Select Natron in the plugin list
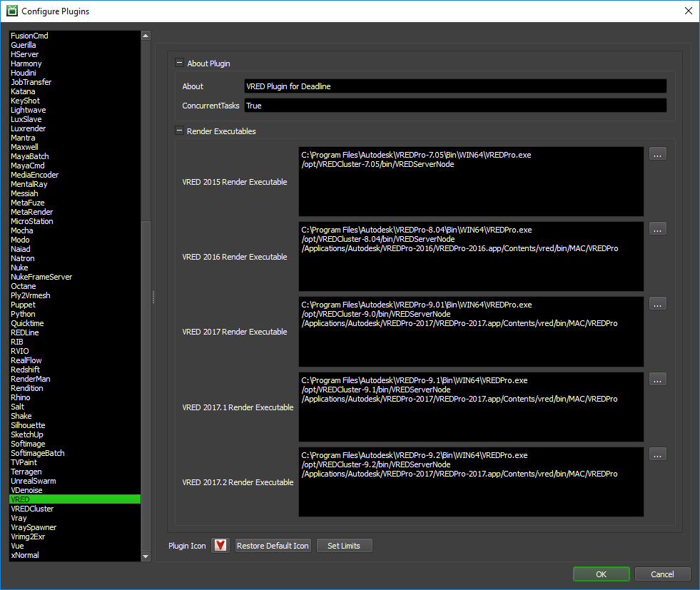Viewport: 700px width, 590px height. click(75, 258)
